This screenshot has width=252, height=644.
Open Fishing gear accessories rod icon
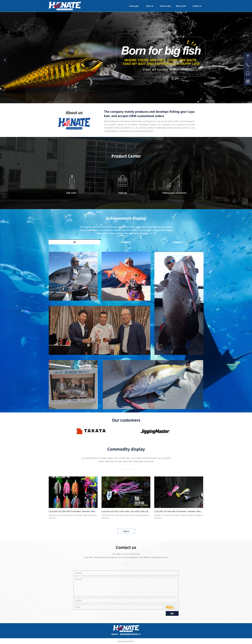point(173,182)
